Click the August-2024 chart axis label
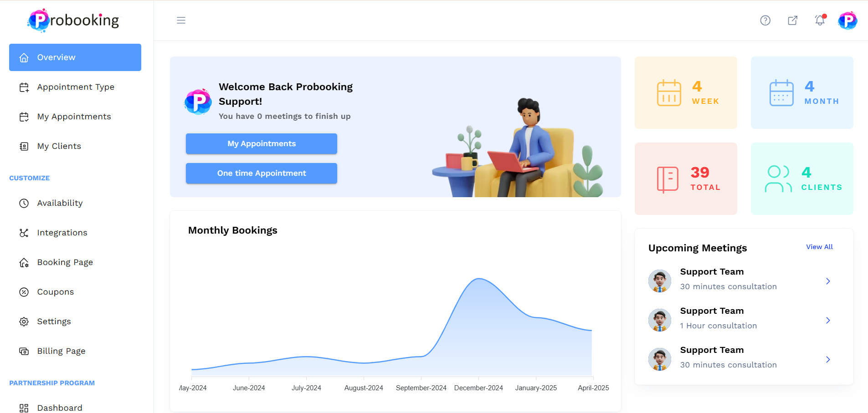This screenshot has height=413, width=868. click(x=364, y=388)
